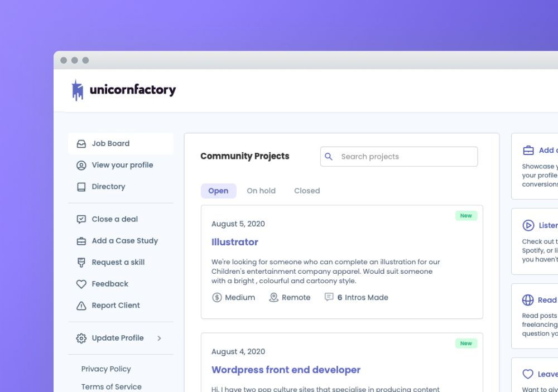Focus the Search projects input field
558x392 pixels.
click(399, 157)
